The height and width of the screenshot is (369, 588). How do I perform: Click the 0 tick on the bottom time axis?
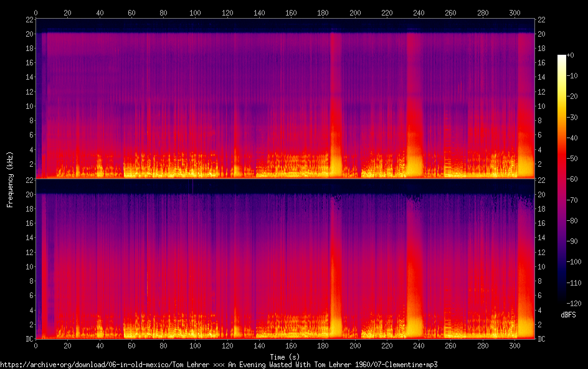click(x=36, y=346)
